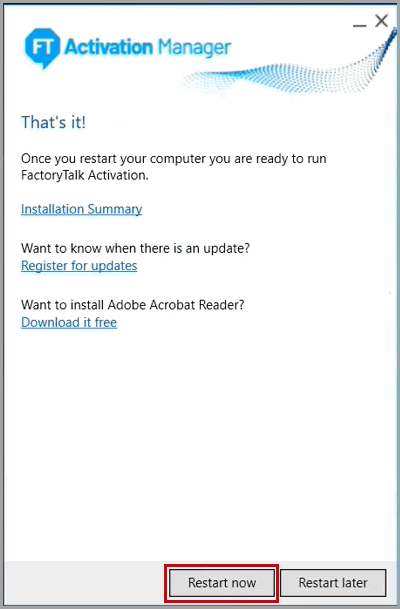Image resolution: width=400 pixels, height=609 pixels.
Task: Postpone the reboot with Restart later
Action: tap(333, 583)
